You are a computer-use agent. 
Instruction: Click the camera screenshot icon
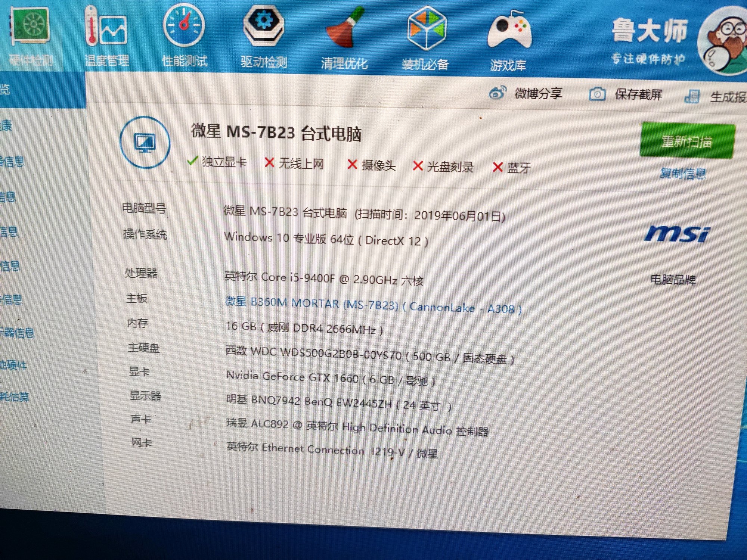[x=597, y=94]
